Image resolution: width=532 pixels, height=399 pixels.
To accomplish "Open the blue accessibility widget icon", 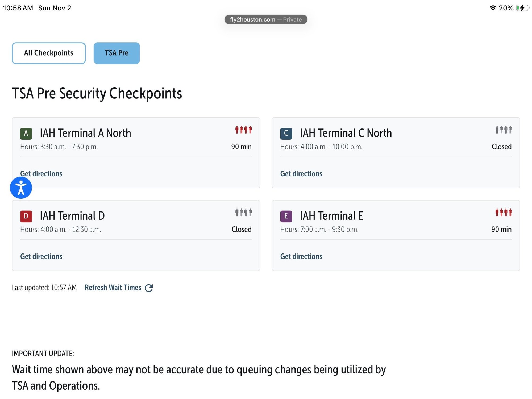I will click(x=21, y=188).
